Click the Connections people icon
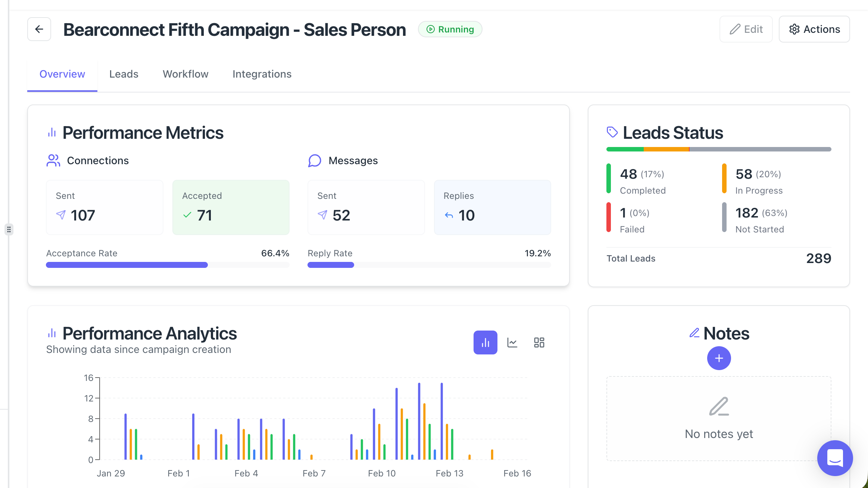Image resolution: width=868 pixels, height=488 pixels. pyautogui.click(x=53, y=160)
